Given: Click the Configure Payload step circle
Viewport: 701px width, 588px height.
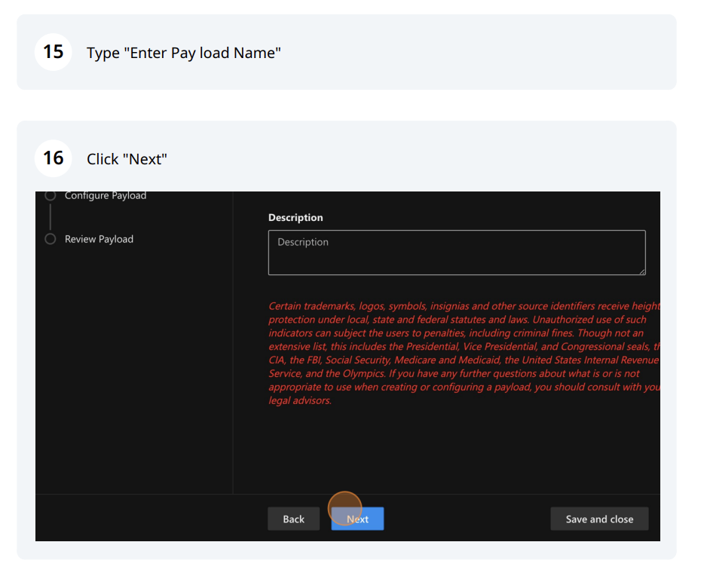Looking at the screenshot, I should pos(51,198).
